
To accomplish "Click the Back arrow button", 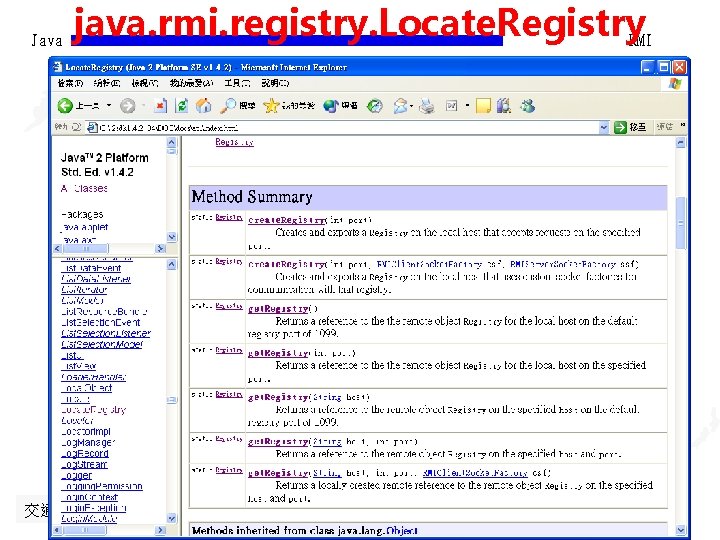I will (x=65, y=106).
